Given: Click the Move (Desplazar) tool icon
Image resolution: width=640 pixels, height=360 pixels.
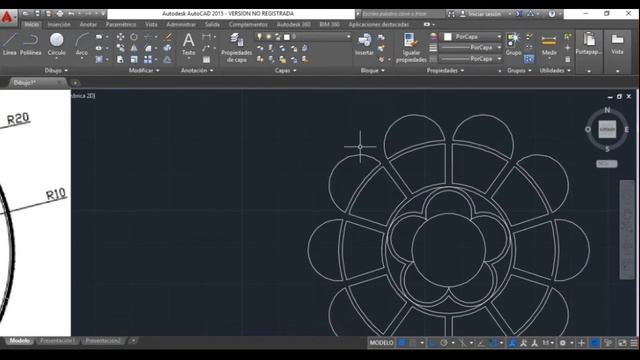Looking at the screenshot, I should click(120, 37).
